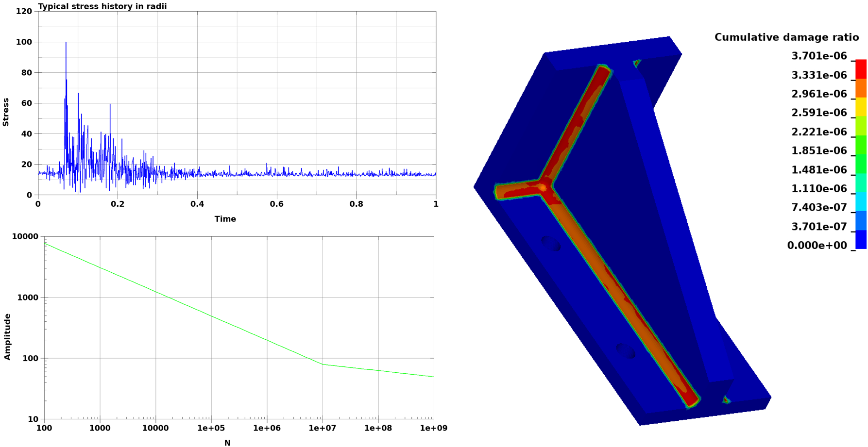This screenshot has height=447, width=868.
Task: Click the 1e+07 tick label on N axis
Action: 322,428
